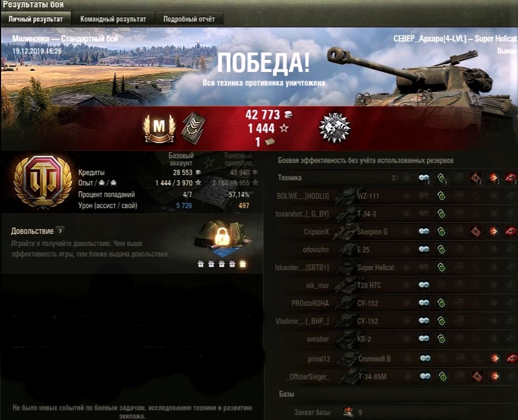Click the gold tank account class badge
518x420 pixels.
coord(43,182)
